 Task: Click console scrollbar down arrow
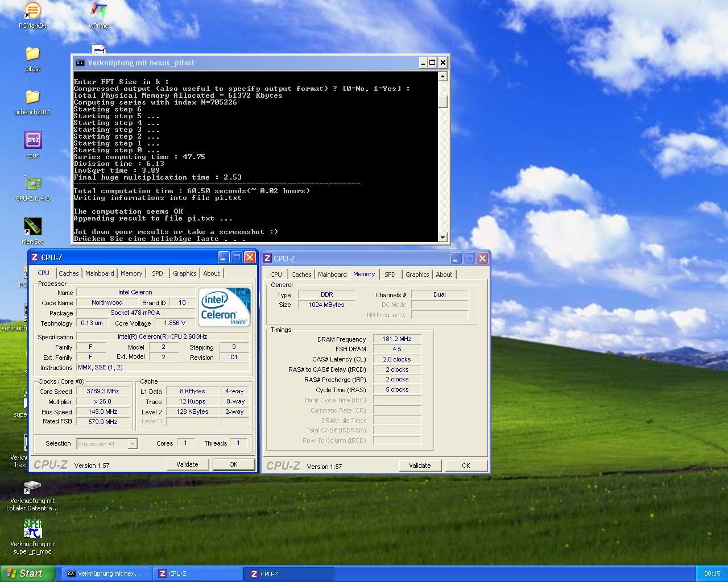pos(443,237)
